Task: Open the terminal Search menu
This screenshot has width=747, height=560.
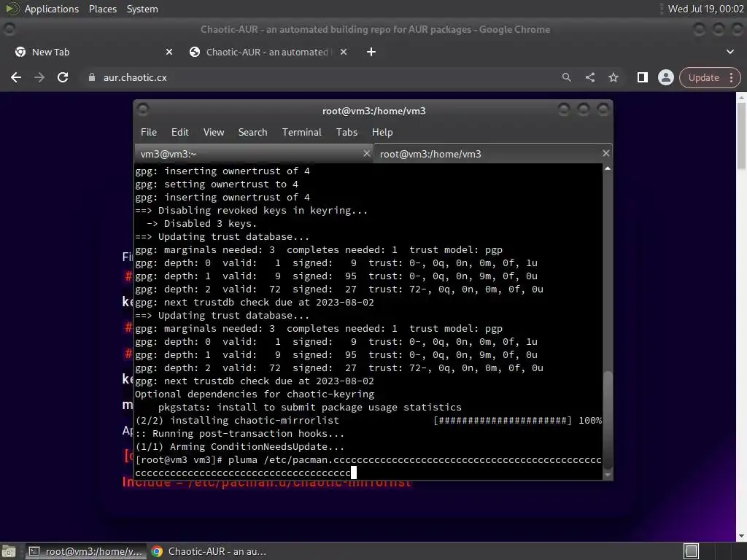Action: (x=252, y=133)
